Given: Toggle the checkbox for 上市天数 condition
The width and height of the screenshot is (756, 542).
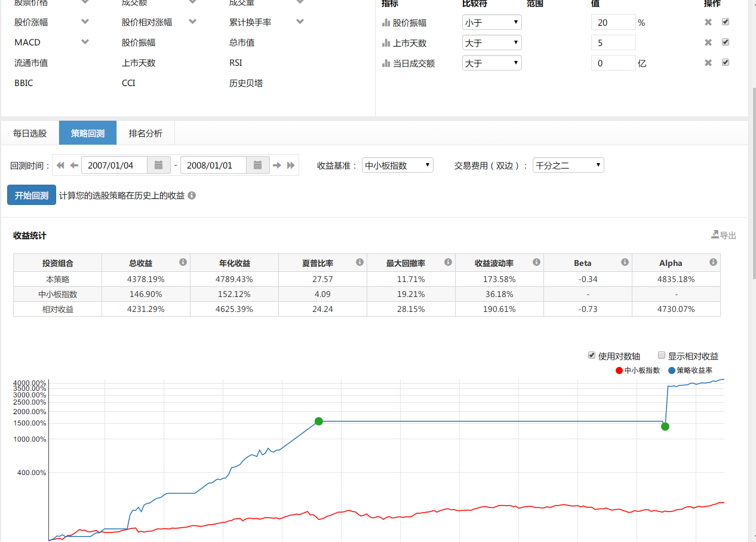Looking at the screenshot, I should (726, 42).
